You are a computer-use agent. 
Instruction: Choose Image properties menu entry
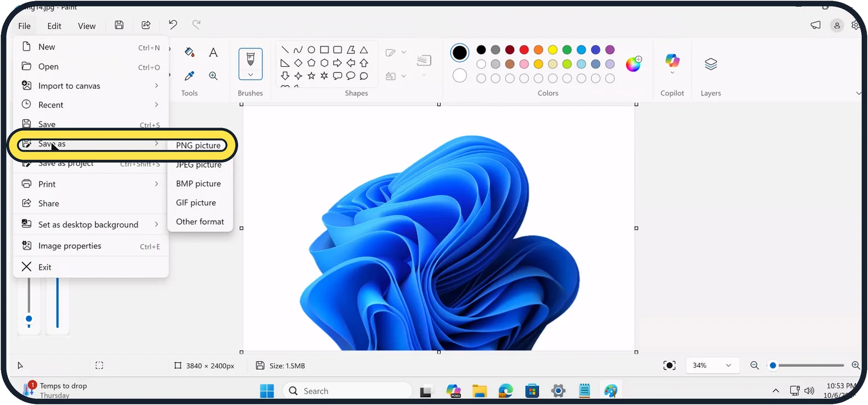coord(91,246)
